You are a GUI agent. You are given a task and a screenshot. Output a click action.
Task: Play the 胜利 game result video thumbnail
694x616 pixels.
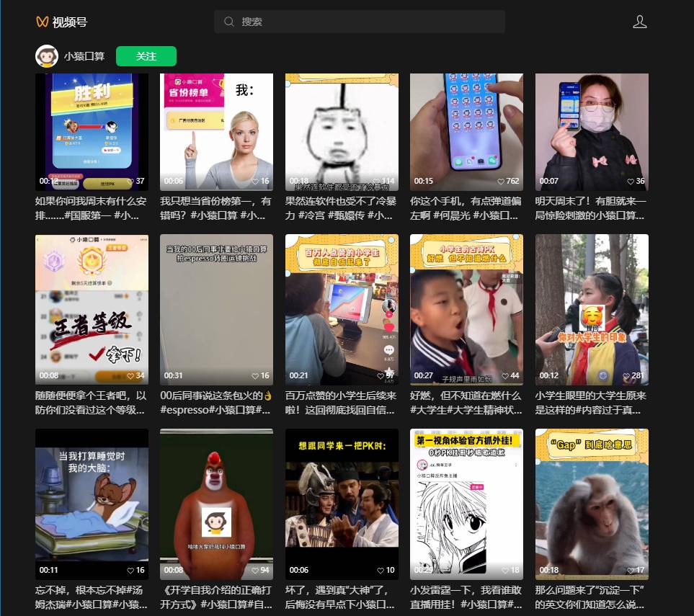click(x=92, y=132)
